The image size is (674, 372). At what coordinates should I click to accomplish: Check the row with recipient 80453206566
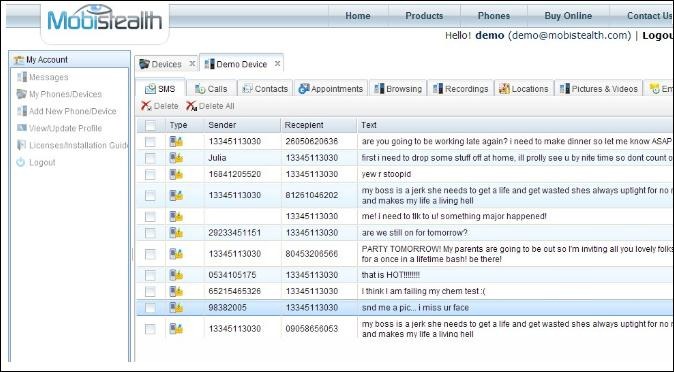[x=150, y=254]
